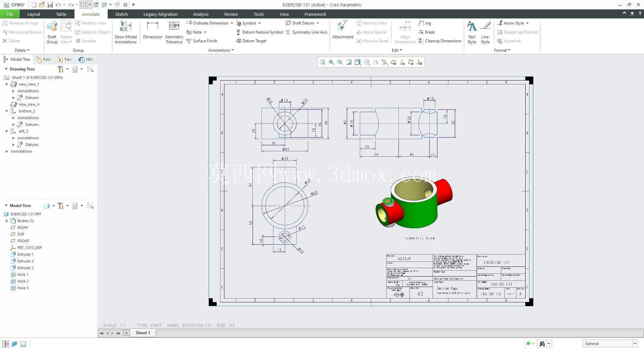Viewport: 644px width, 349px height.
Task: Open the Folder browser panel tab
Action: (44, 59)
